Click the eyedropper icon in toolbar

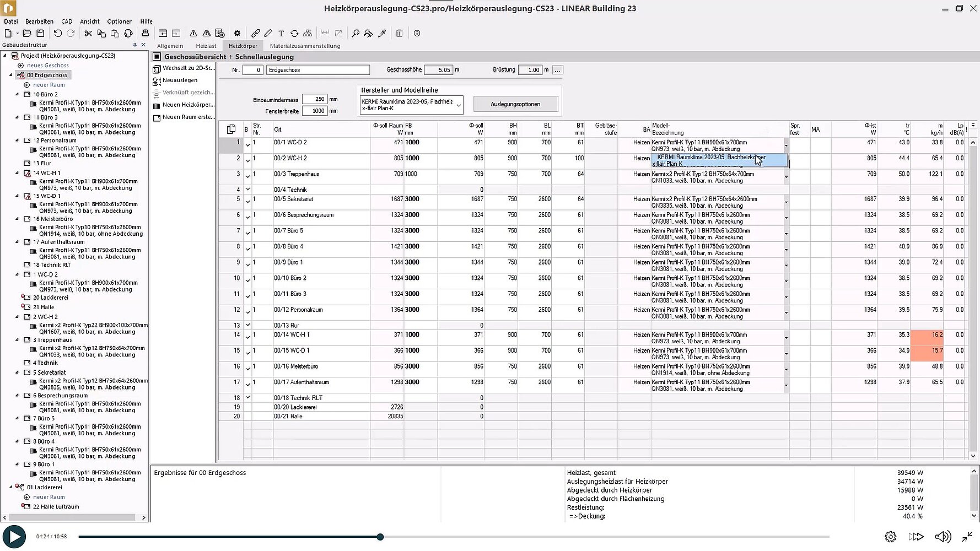click(x=382, y=34)
